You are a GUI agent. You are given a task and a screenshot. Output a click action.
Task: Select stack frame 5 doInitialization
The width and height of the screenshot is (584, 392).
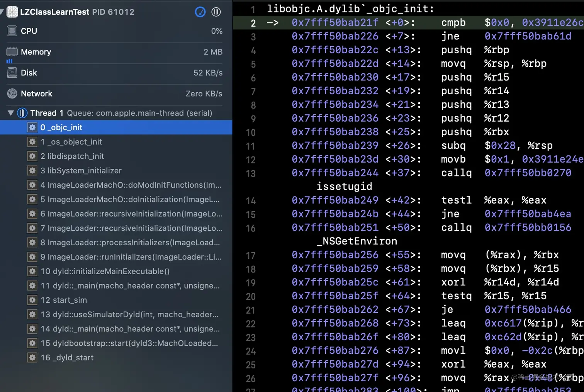click(x=116, y=199)
